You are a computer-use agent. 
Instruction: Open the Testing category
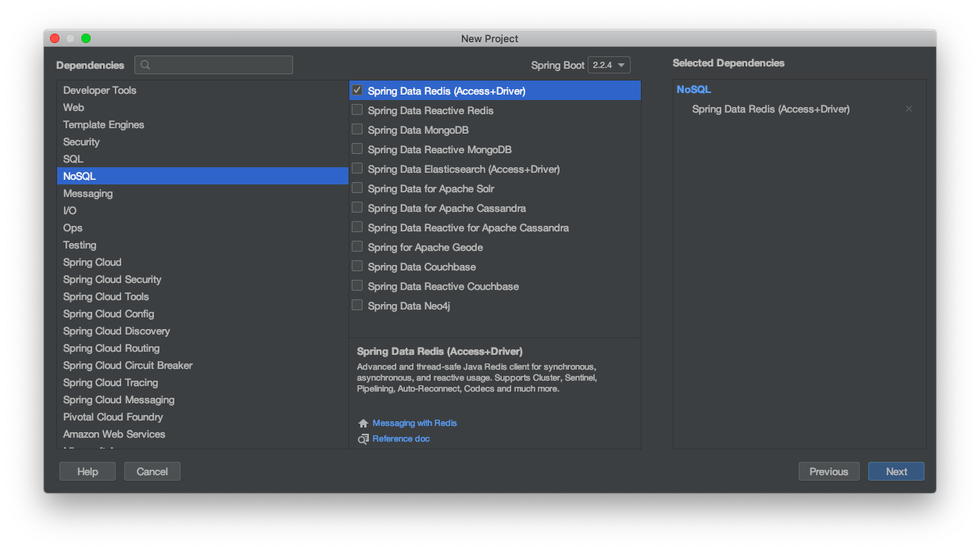[202, 245]
